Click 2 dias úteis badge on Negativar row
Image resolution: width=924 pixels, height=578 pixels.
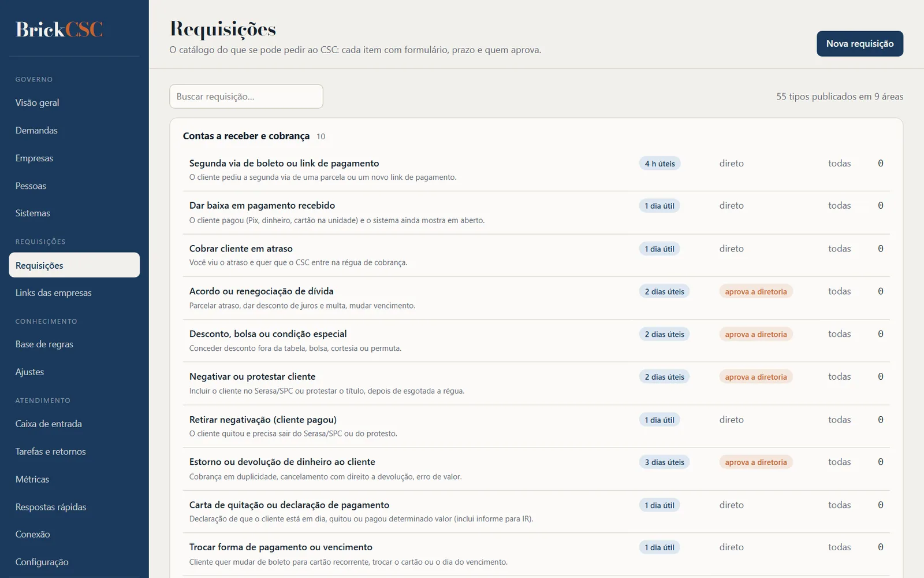point(665,377)
